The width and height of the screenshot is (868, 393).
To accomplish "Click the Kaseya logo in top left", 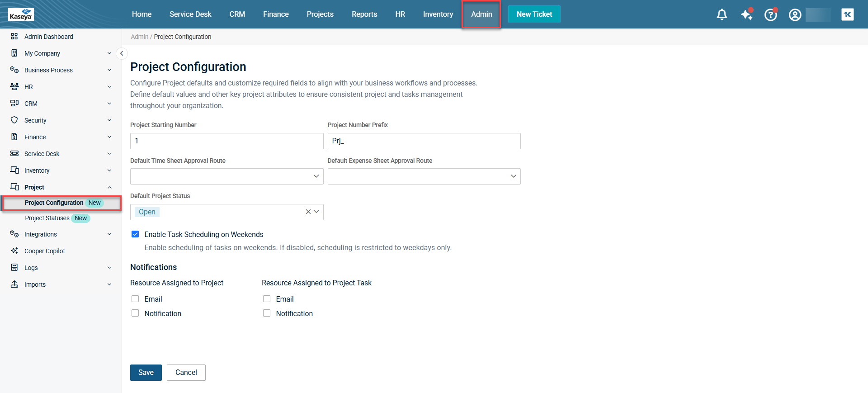I will point(21,14).
